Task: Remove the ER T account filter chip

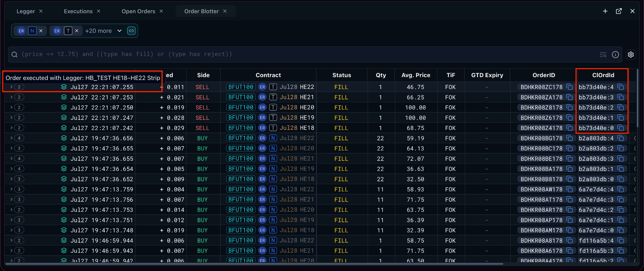Action: coord(77,31)
